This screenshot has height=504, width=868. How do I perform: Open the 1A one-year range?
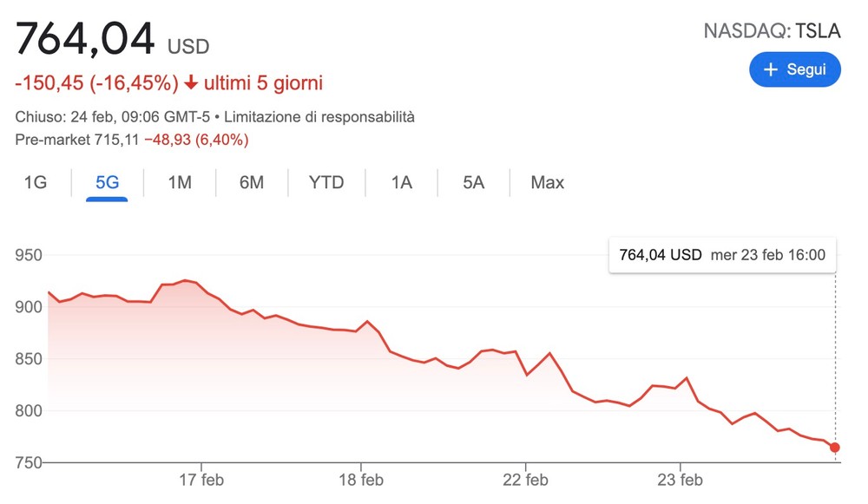pyautogui.click(x=401, y=182)
